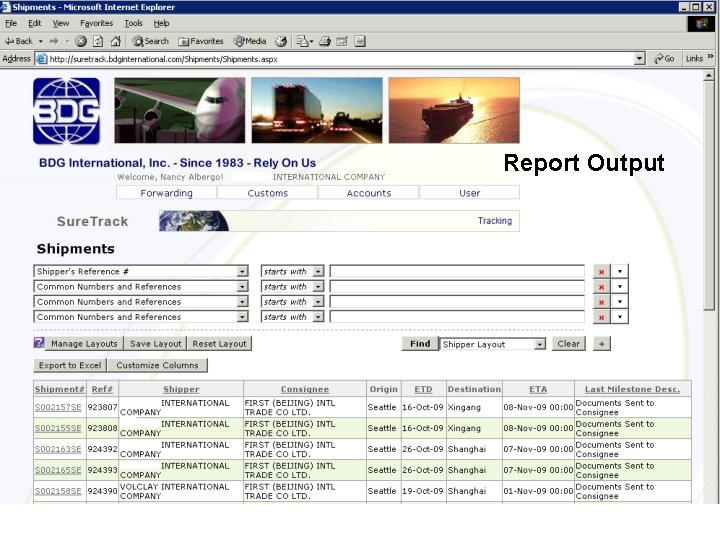Open the Back button history dropdown arrow
Screen dimensions: 720x540
(x=40, y=41)
